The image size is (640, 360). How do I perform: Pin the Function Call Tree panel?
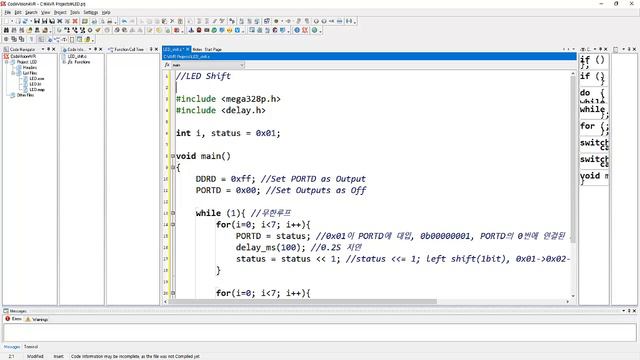[x=151, y=49]
